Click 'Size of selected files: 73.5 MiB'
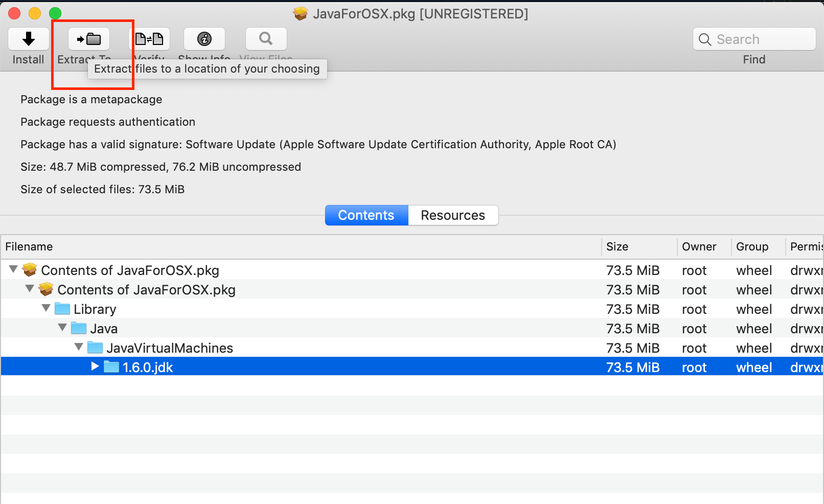The width and height of the screenshot is (824, 504). tap(103, 189)
